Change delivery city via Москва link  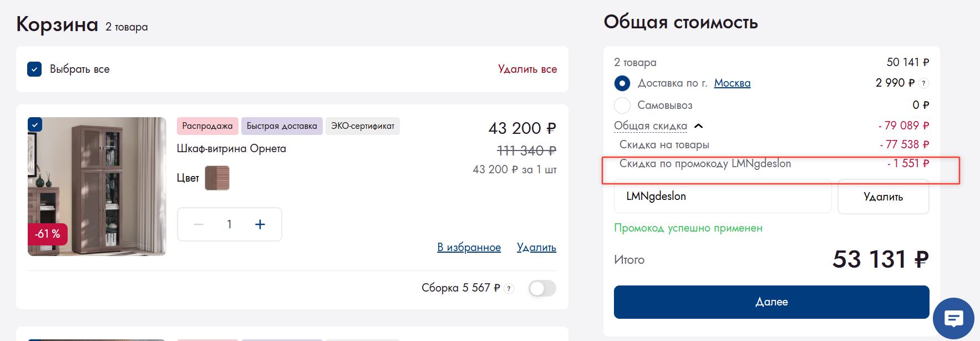coord(732,83)
